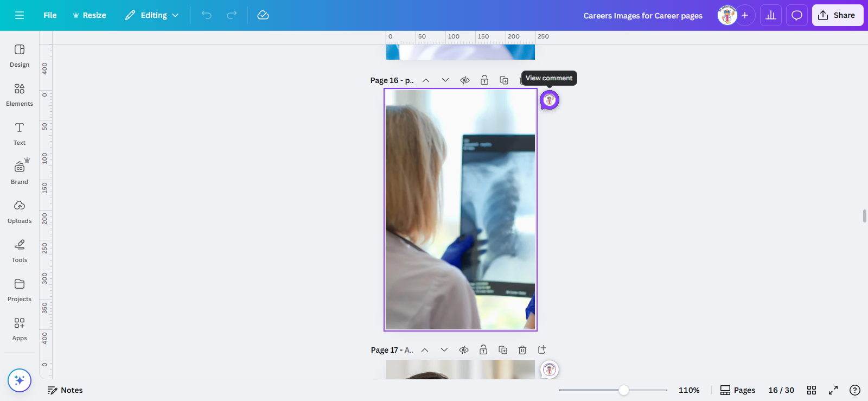Hide Page 17 using the eye icon

[464, 350]
